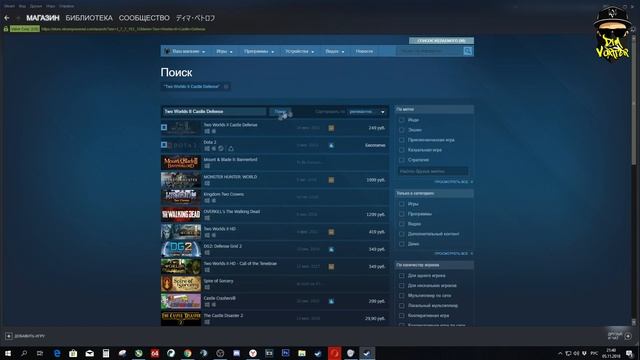Switch to the МАГАЗИН tab
The height and width of the screenshot is (360, 640).
(43, 18)
